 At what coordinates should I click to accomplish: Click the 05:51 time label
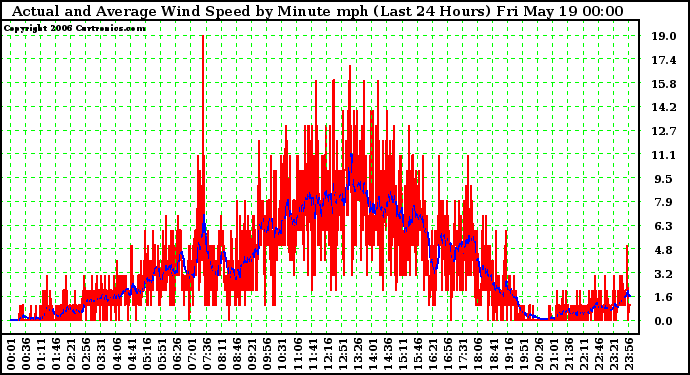[161, 354]
